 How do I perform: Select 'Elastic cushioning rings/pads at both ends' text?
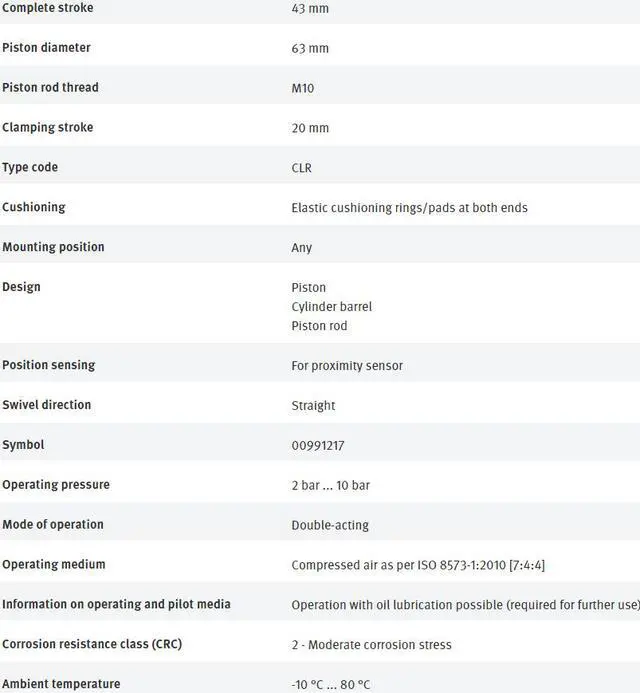pos(409,208)
